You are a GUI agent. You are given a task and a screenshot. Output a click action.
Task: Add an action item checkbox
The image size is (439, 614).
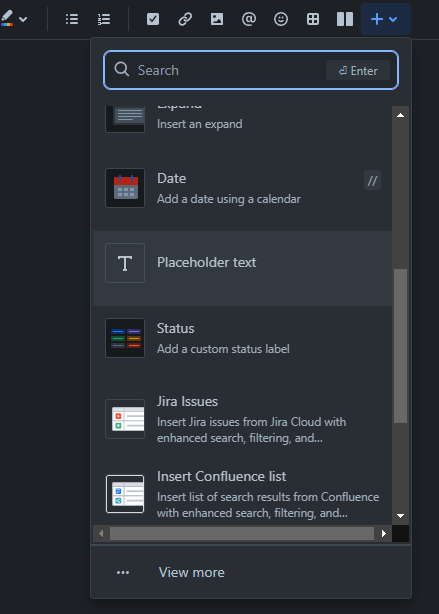coord(153,19)
